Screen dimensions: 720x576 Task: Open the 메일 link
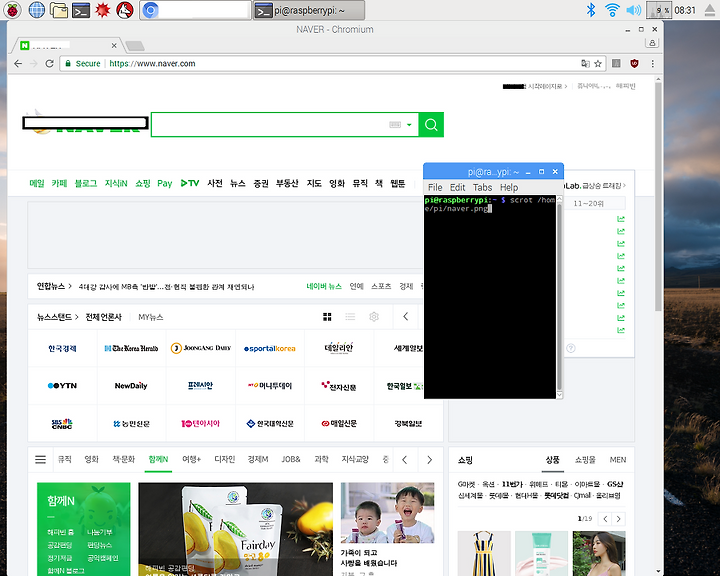coord(37,183)
